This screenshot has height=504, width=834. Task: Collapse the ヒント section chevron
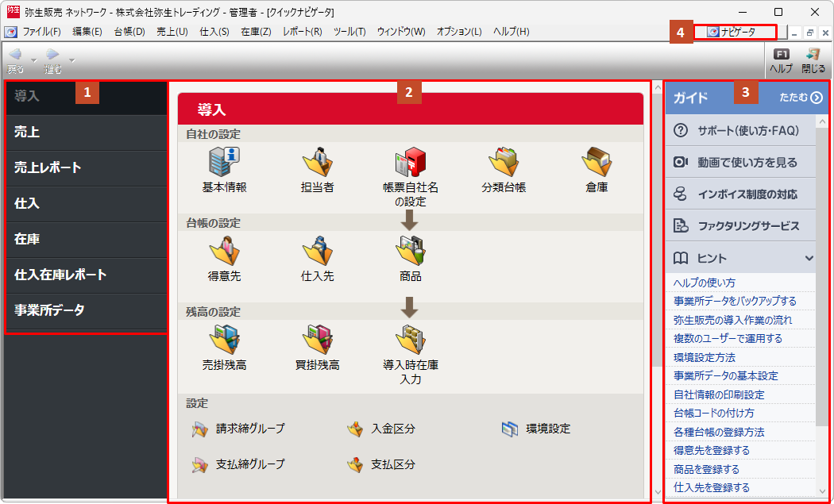pyautogui.click(x=809, y=258)
